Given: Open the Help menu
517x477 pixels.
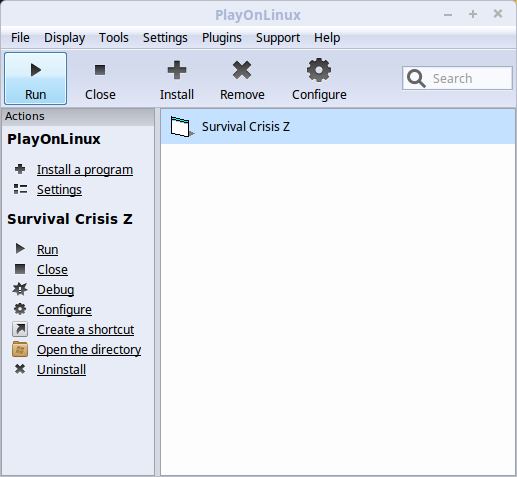Looking at the screenshot, I should (327, 38).
